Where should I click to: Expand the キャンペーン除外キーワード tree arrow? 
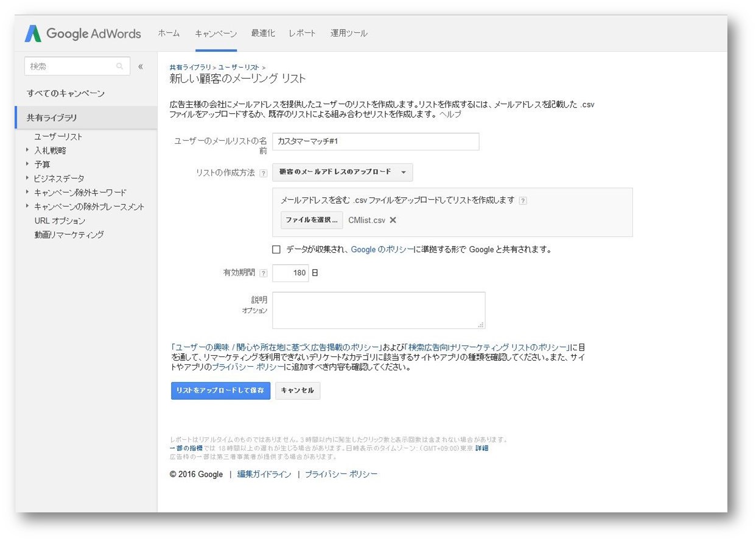(x=27, y=192)
